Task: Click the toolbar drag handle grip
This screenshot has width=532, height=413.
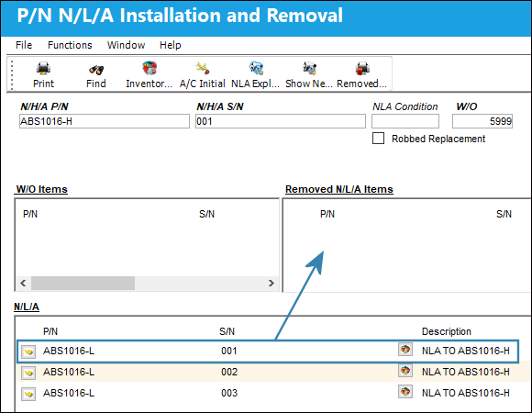Action: [x=12, y=75]
